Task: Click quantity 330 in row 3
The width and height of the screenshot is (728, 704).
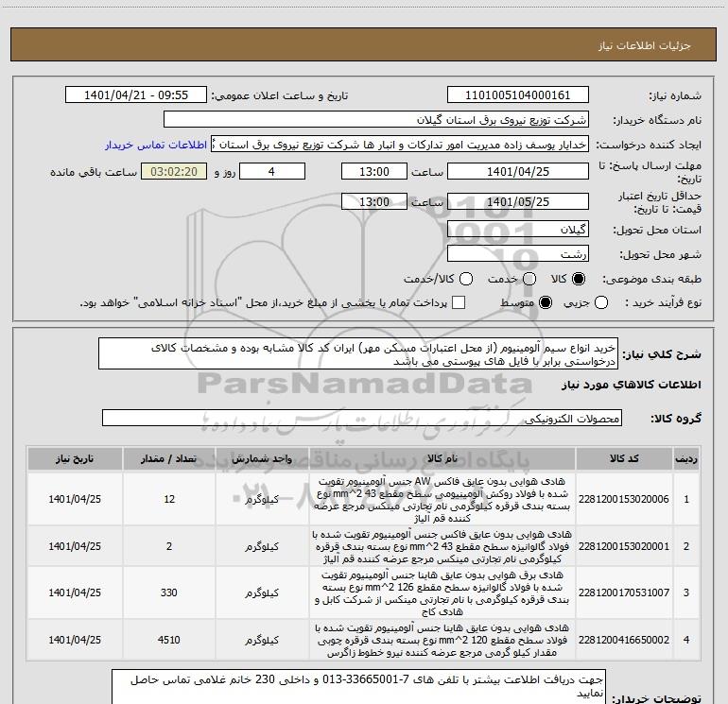Action: pos(169,592)
